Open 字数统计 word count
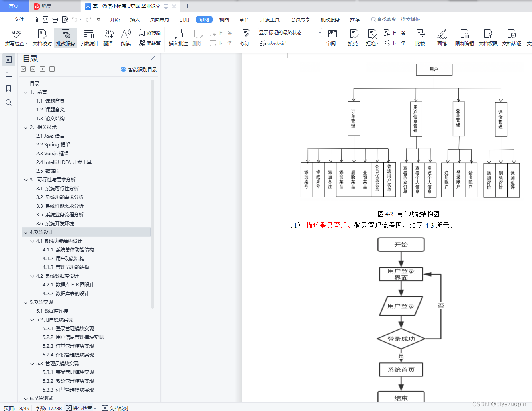 89,38
